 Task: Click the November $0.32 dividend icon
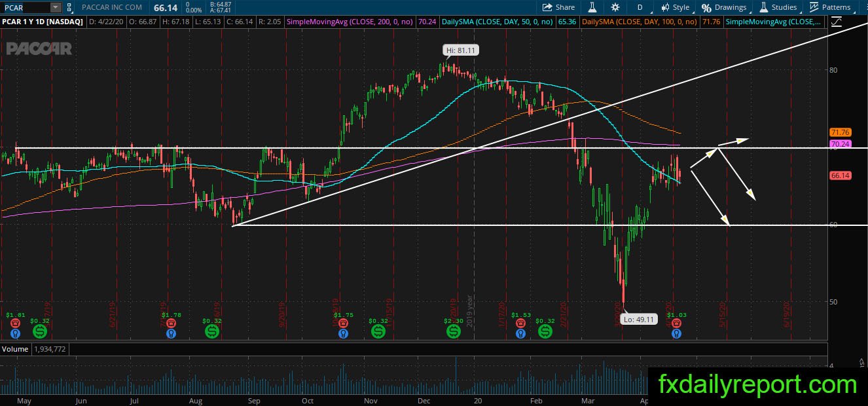[378, 331]
